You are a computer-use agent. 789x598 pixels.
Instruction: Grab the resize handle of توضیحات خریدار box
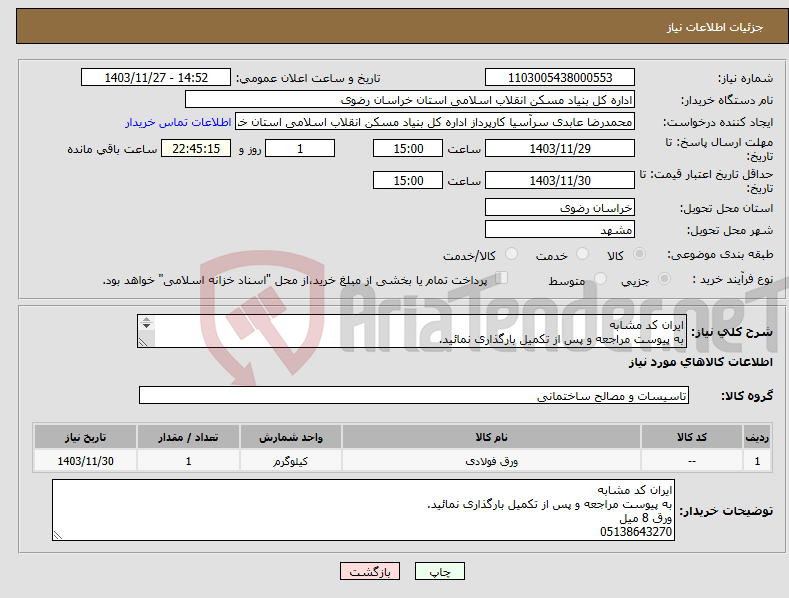[58, 535]
